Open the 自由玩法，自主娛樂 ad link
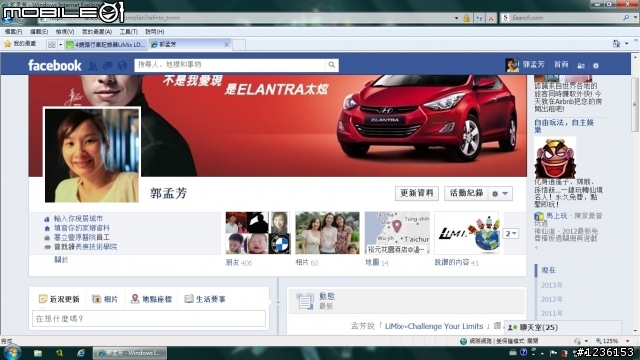The height and width of the screenshot is (360, 640). (564, 126)
